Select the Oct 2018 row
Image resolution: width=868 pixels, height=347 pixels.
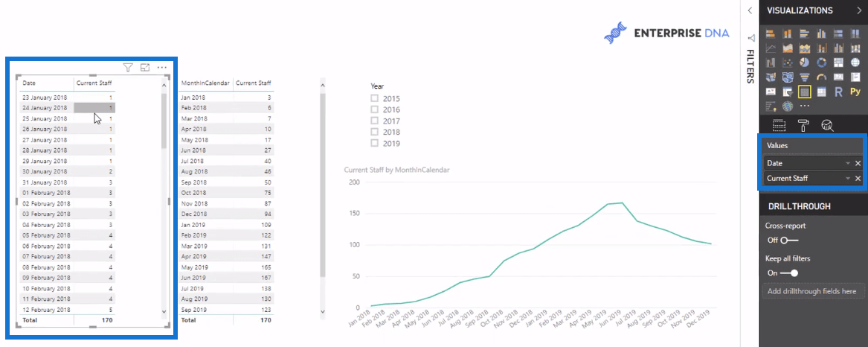tap(226, 193)
